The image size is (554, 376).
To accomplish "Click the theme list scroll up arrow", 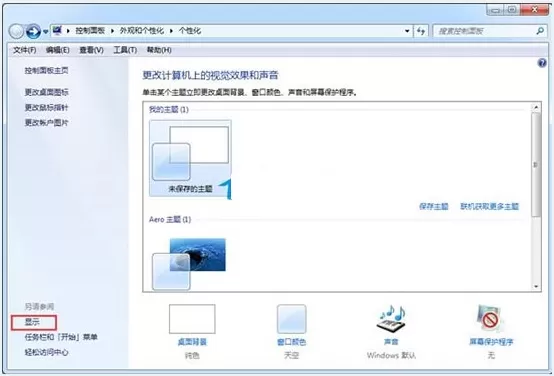I will [536, 107].
